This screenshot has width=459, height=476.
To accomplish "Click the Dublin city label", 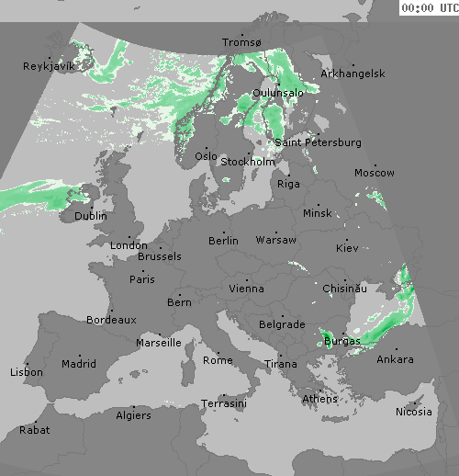I will (x=91, y=216).
